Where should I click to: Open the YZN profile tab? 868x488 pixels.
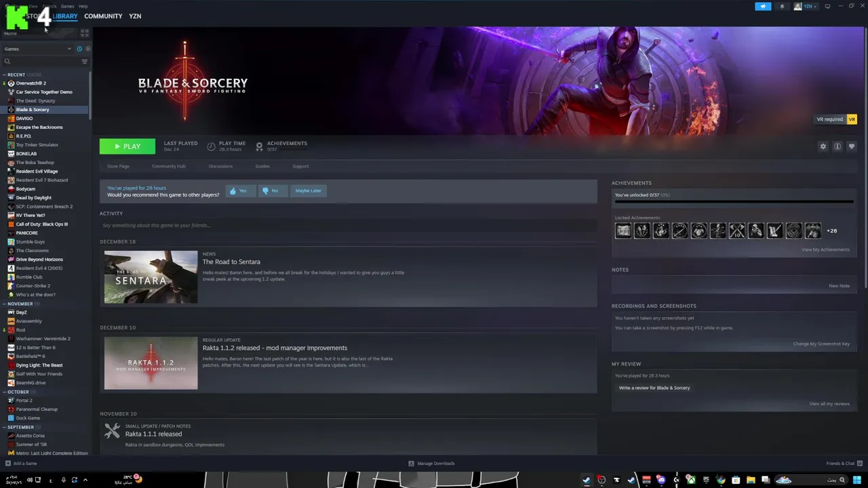135,16
